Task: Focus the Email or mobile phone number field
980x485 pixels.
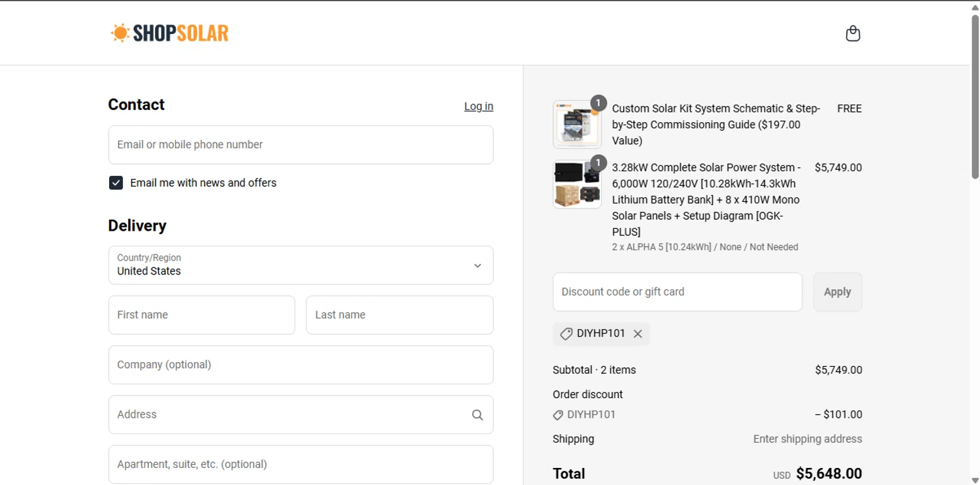Action: 301,144
